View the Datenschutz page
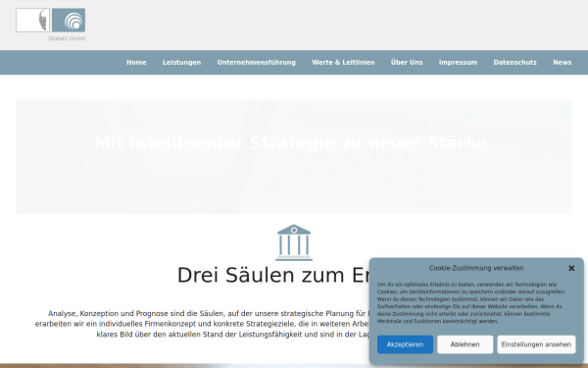Screen dimensions: 588x368 [514, 63]
